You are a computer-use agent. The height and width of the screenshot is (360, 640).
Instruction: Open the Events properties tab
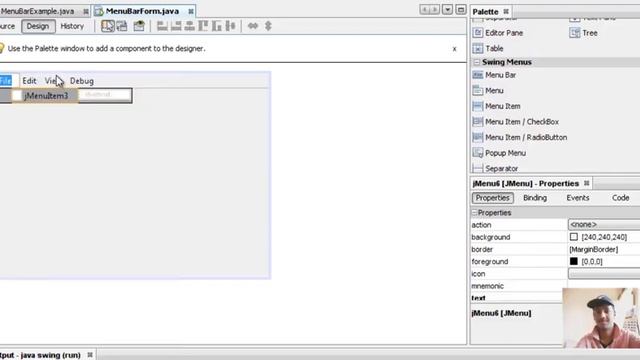pos(578,198)
